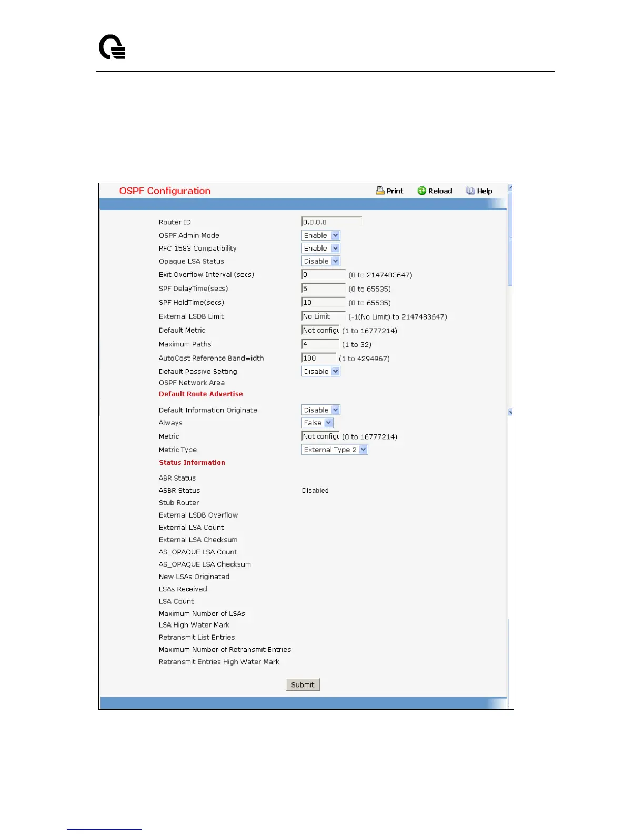Click the (1 to 16777214) range hint
Viewport: 644px width, 834px height.
click(x=369, y=331)
